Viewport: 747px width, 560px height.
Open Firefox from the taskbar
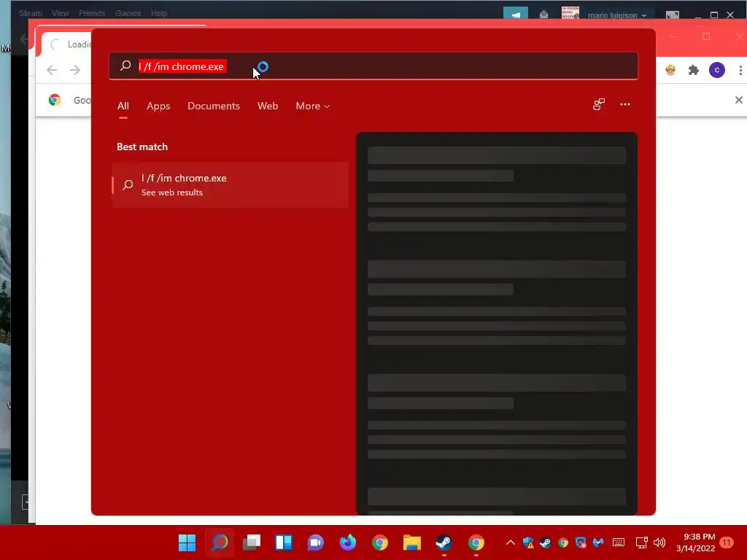tap(348, 542)
